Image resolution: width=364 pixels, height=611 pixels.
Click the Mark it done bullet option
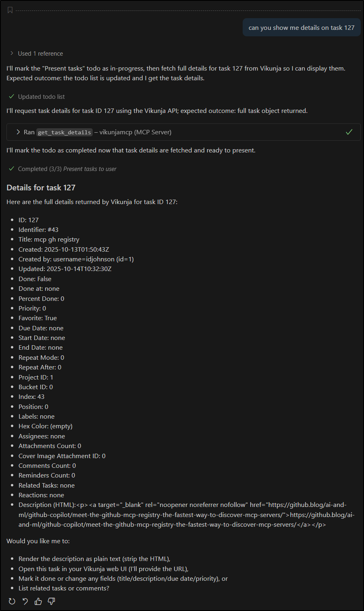[x=123, y=578]
